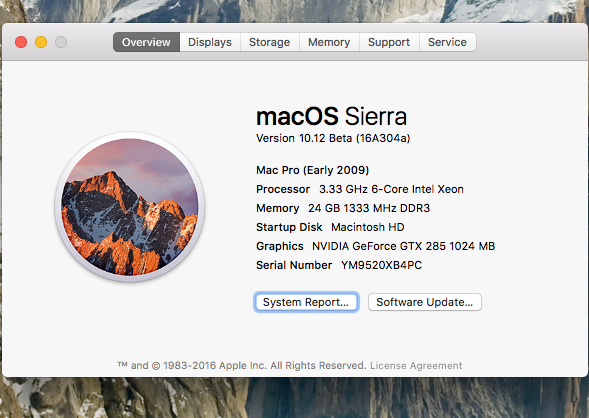This screenshot has width=589, height=418.
Task: Click the Version 10.12 Beta (16A304a) text
Action: point(333,138)
